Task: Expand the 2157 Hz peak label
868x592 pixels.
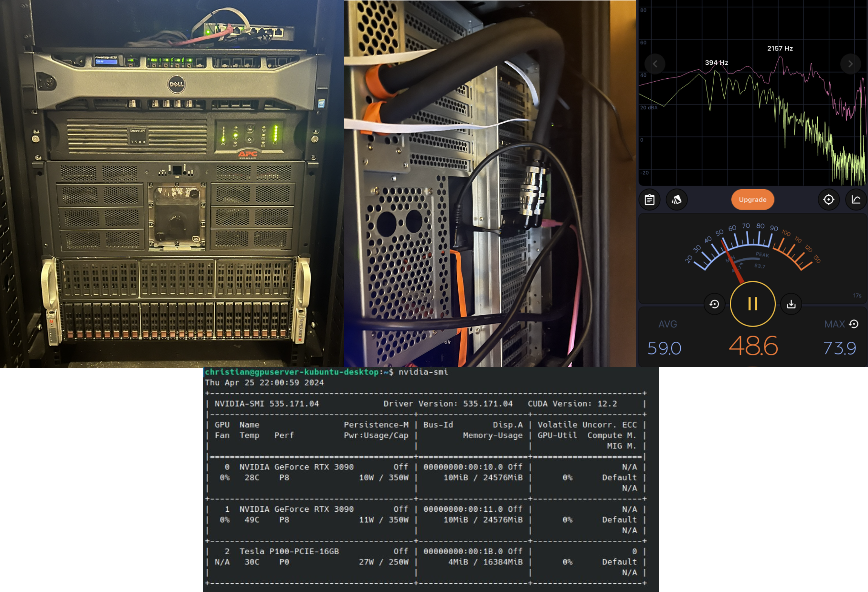Action: [780, 48]
